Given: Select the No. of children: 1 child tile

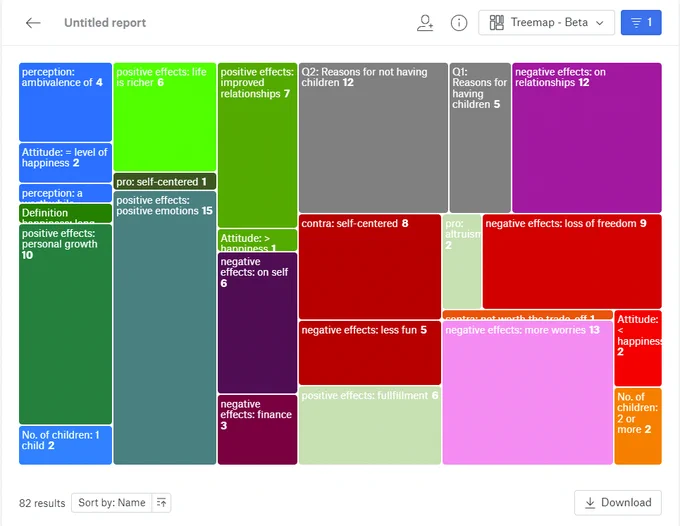Looking at the screenshot, I should (x=65, y=445).
